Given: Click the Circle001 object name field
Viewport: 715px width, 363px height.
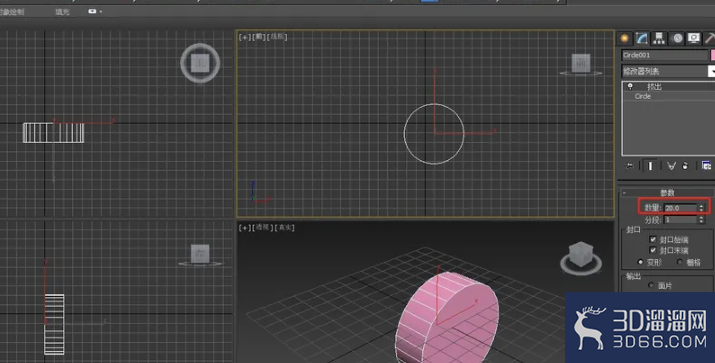Looking at the screenshot, I should (664, 55).
